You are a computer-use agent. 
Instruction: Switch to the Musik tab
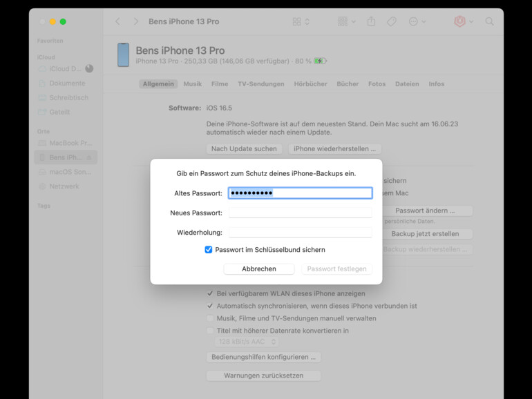[193, 84]
